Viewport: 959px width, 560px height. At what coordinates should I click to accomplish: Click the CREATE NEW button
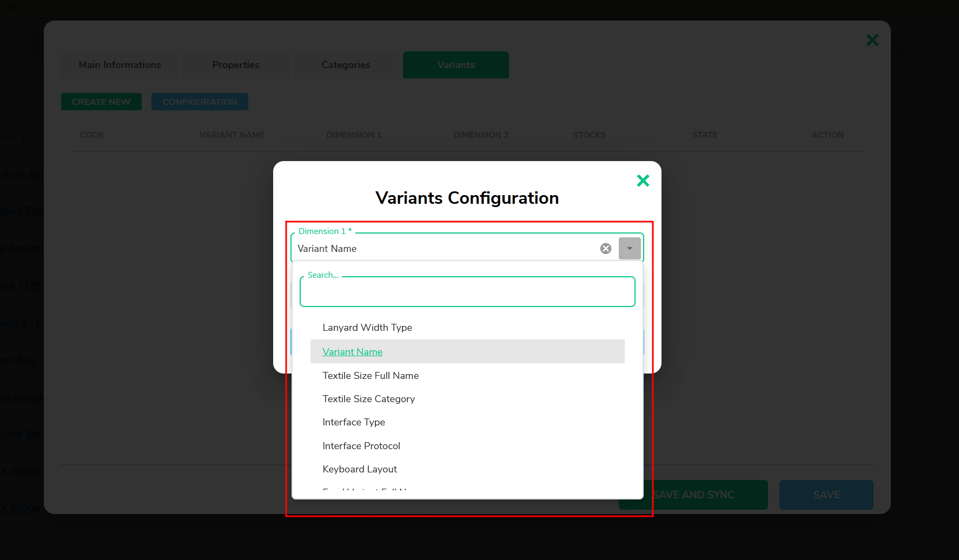click(x=101, y=102)
